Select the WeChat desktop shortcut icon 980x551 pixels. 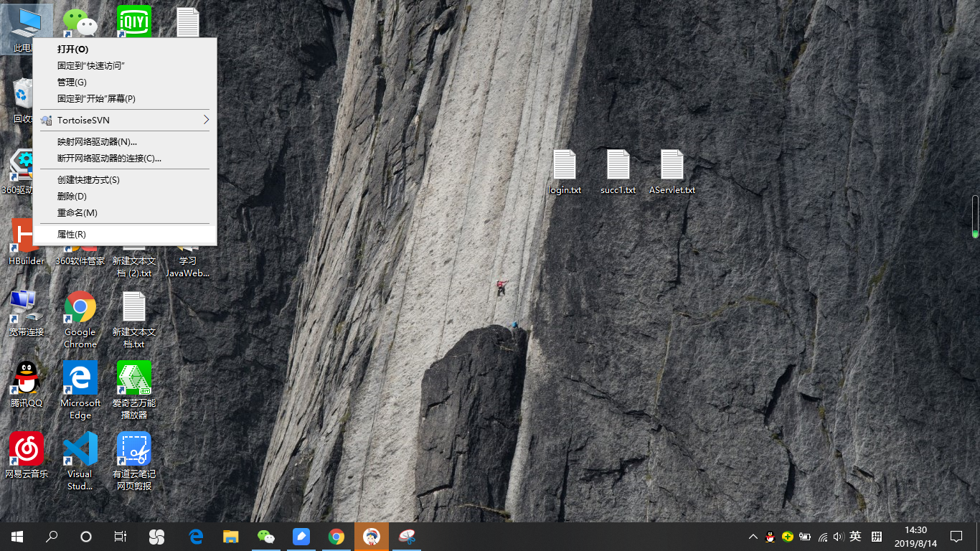pos(80,22)
